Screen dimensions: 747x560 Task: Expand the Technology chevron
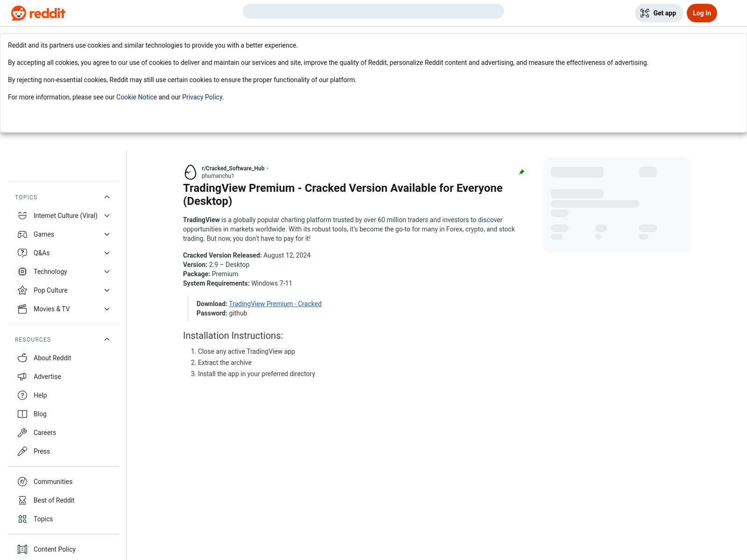[107, 272]
